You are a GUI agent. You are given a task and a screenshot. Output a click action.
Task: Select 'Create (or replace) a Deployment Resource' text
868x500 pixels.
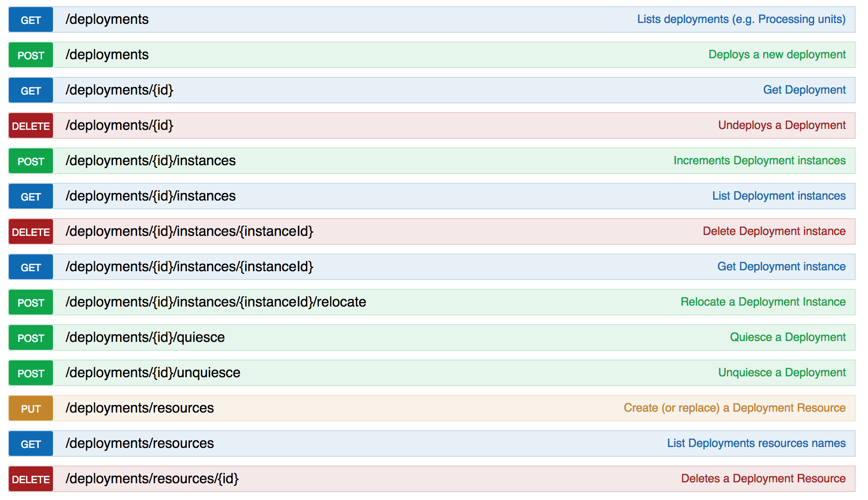click(x=735, y=408)
